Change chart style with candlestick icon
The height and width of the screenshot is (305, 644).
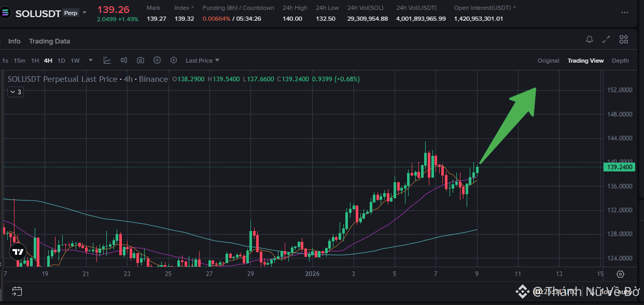point(124,61)
